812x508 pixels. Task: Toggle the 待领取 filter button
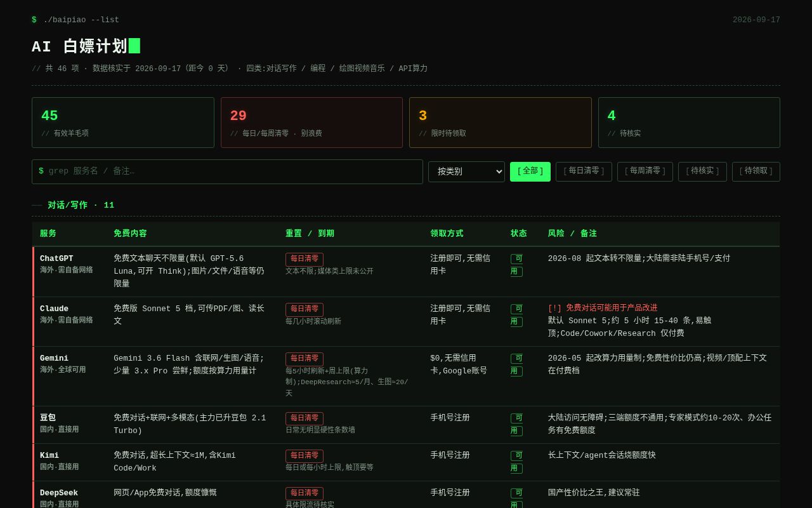tap(756, 171)
